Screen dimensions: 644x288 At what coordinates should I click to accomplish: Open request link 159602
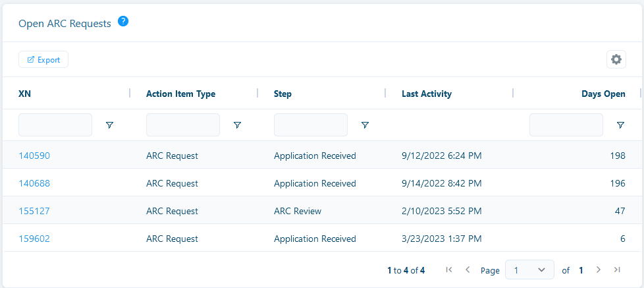coord(34,239)
